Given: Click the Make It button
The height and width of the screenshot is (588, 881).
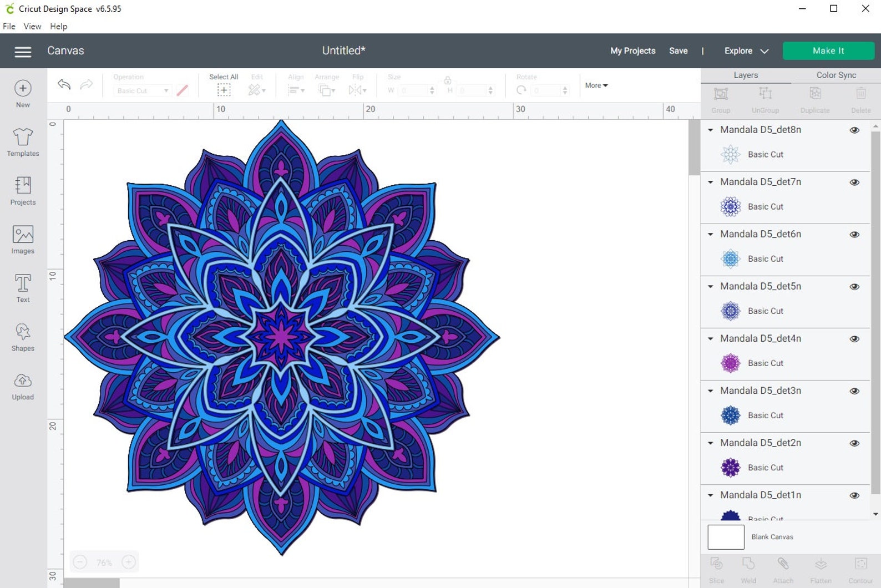Looking at the screenshot, I should [828, 50].
